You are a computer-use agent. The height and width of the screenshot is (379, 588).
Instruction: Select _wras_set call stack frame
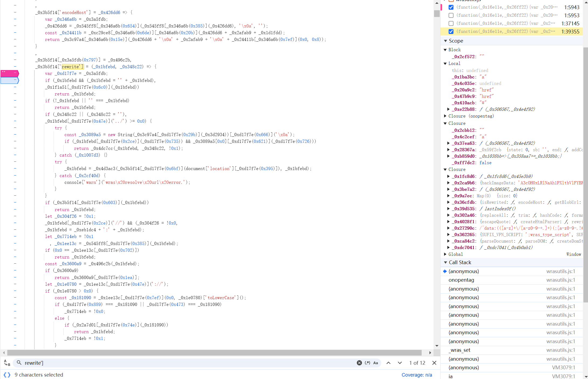511,350
